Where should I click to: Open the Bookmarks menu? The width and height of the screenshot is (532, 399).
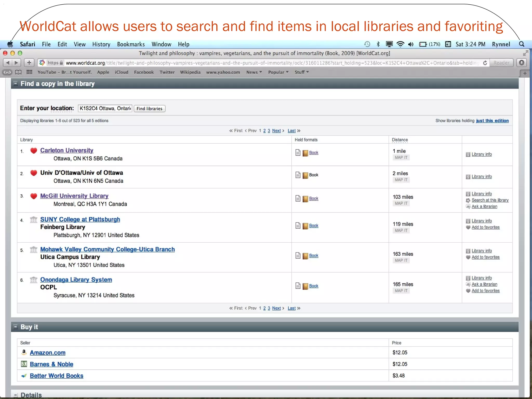coord(131,44)
